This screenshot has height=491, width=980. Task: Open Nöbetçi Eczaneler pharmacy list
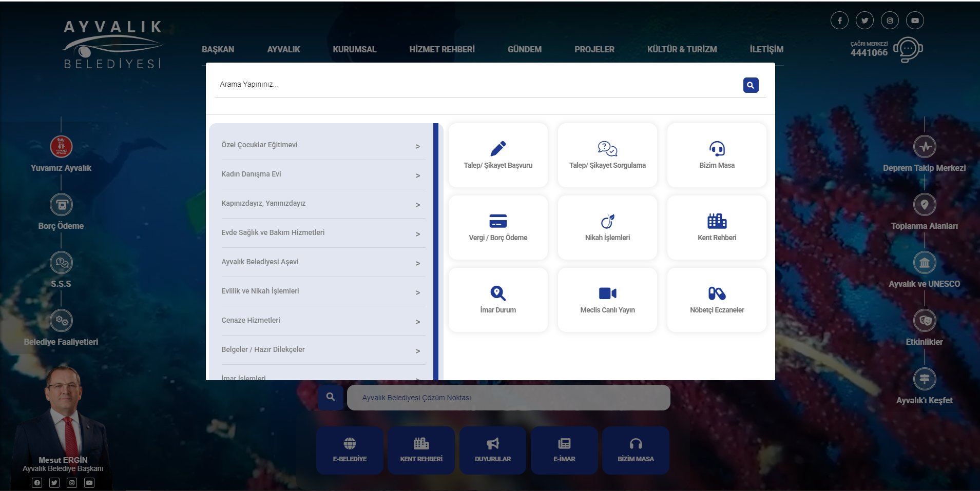point(716,300)
